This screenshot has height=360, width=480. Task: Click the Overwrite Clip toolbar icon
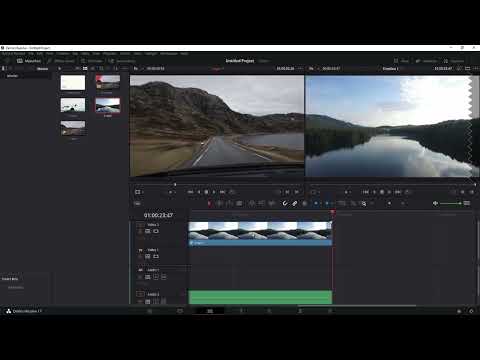pos(262,203)
